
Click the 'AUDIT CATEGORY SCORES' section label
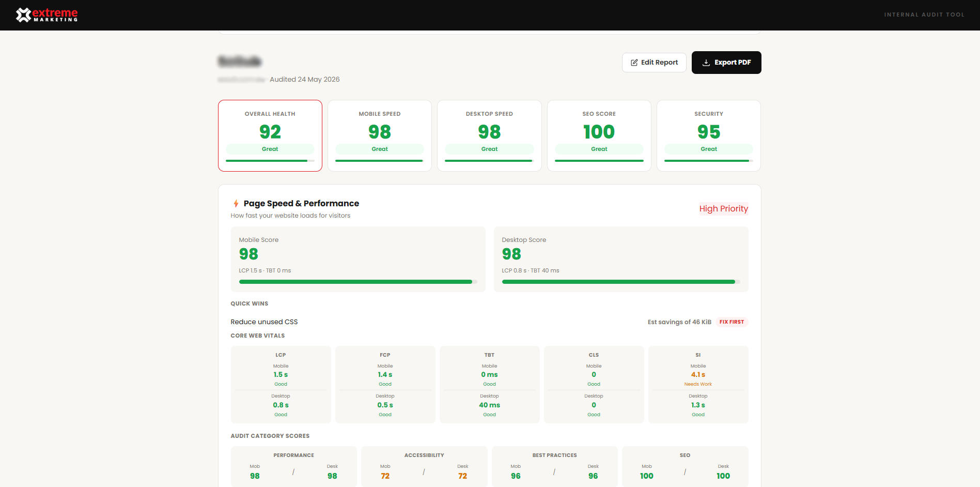click(270, 436)
